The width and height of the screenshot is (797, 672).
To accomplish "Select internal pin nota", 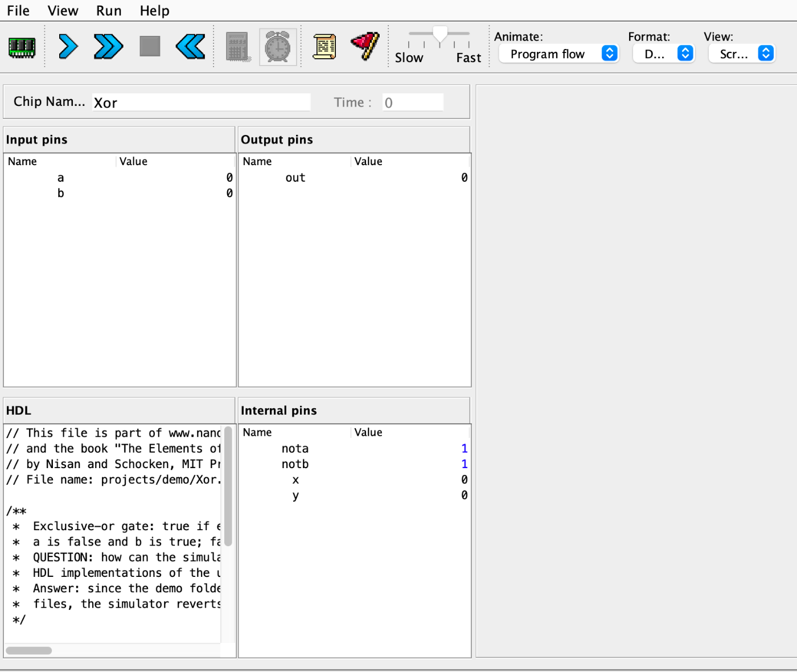I will 295,449.
